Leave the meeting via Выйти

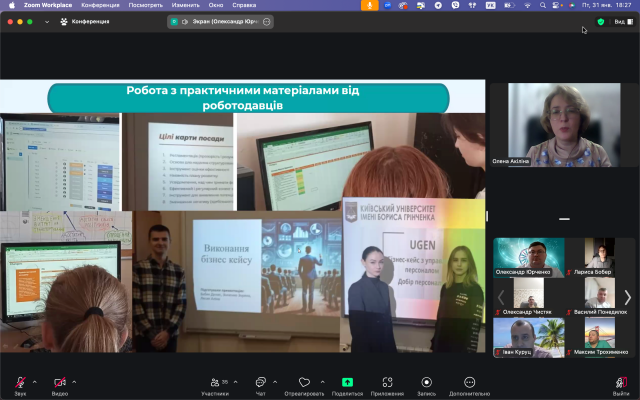pyautogui.click(x=621, y=384)
